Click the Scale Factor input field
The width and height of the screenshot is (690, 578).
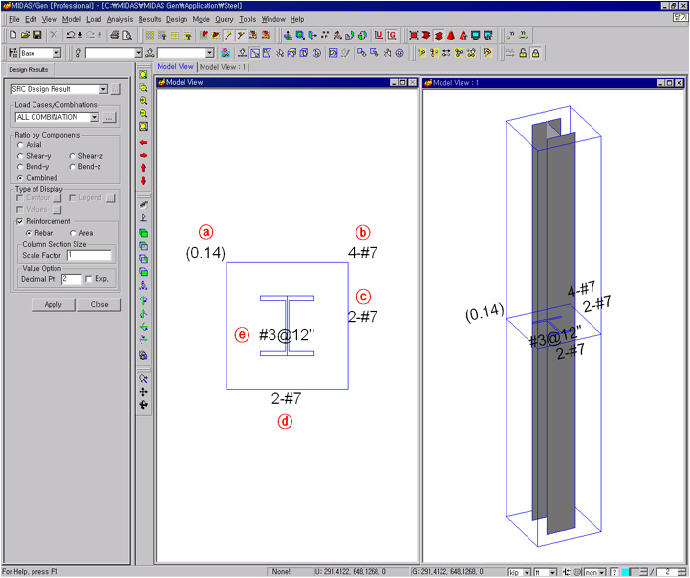pos(89,255)
